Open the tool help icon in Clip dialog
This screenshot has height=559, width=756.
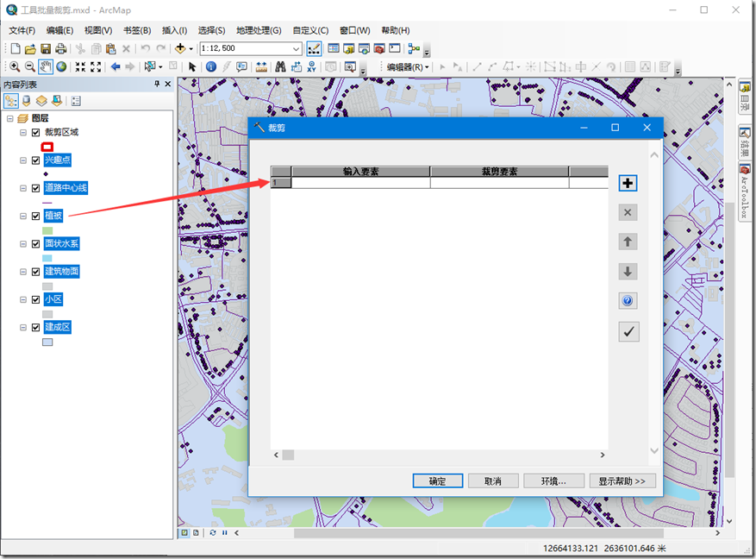tap(628, 301)
